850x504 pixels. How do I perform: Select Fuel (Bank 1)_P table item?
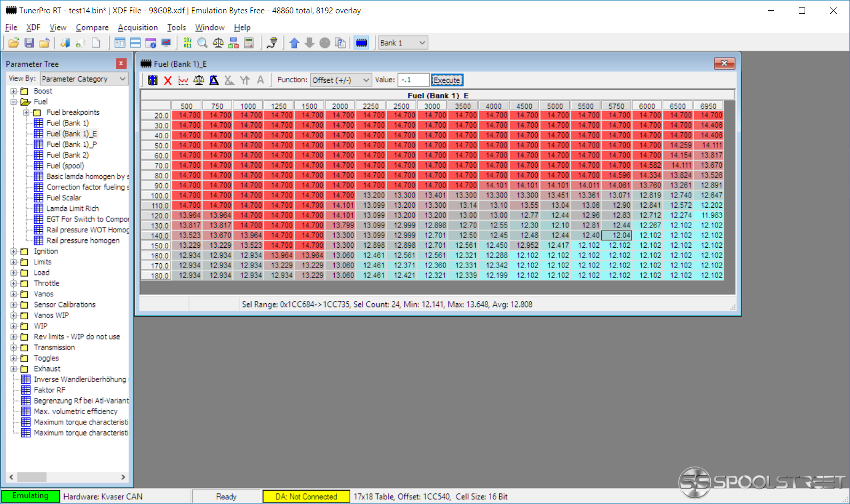tap(72, 145)
